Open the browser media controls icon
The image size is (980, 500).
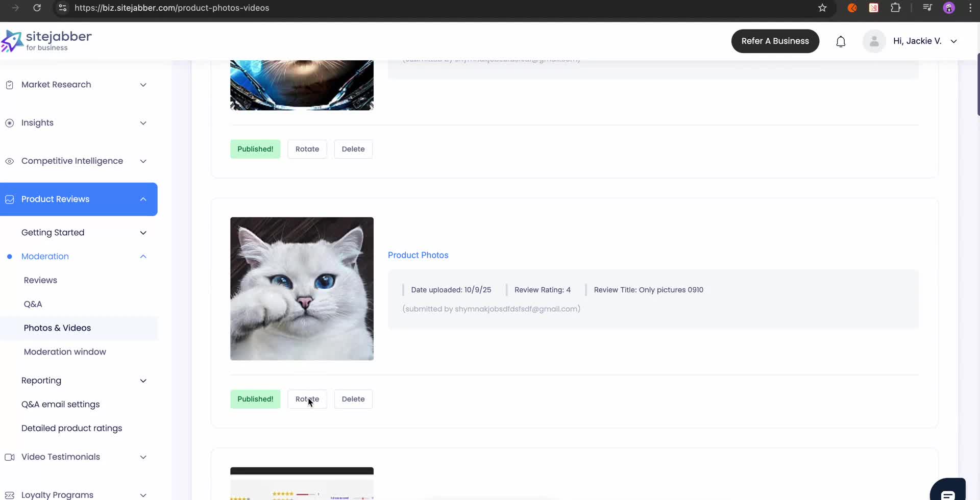click(x=927, y=8)
